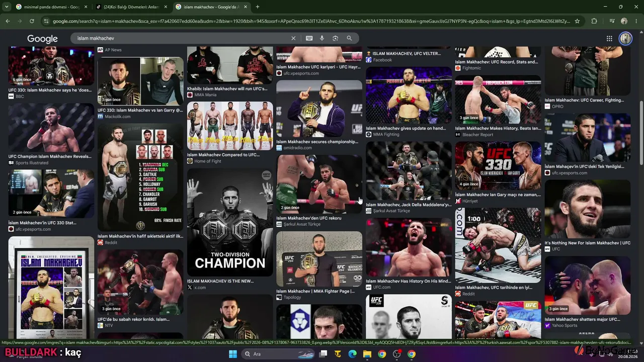The height and width of the screenshot is (362, 644).
Task: Open the framed Islam Makhachev poster image
Action: click(51, 288)
